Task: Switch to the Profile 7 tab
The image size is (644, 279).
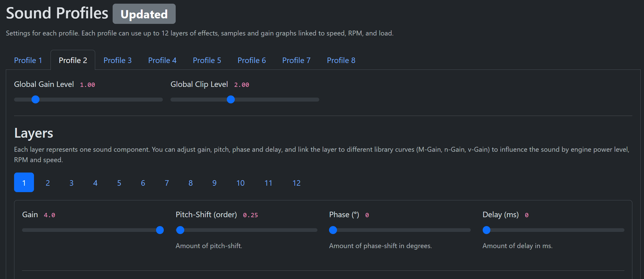Action: (x=296, y=60)
